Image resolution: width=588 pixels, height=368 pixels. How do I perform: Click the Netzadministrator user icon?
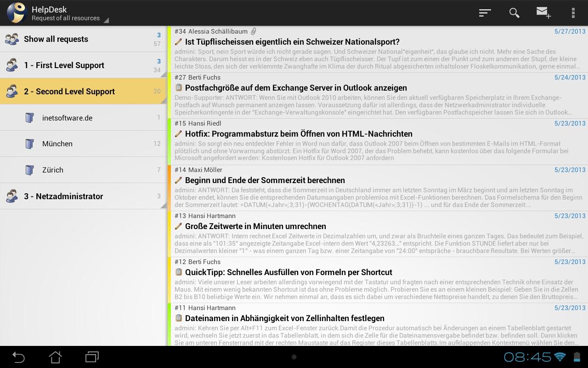[12, 196]
